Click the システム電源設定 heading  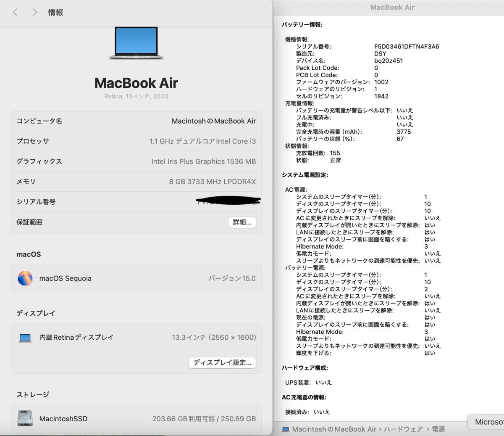tap(305, 175)
